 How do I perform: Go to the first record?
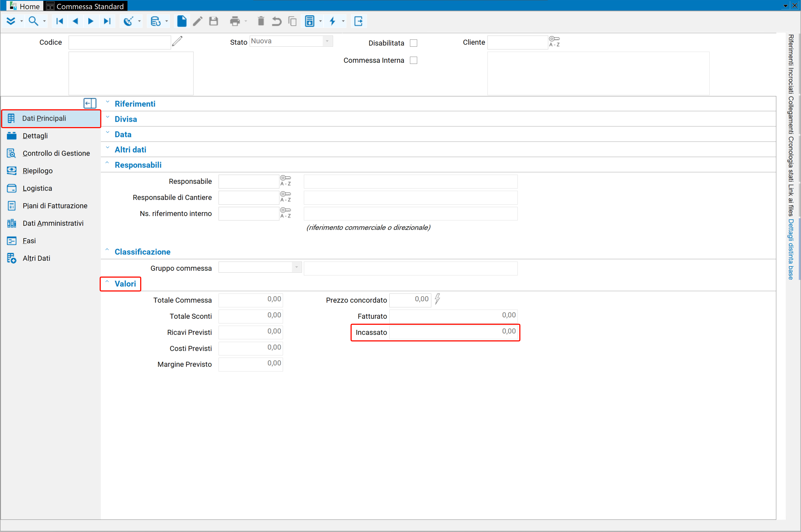[x=60, y=21]
